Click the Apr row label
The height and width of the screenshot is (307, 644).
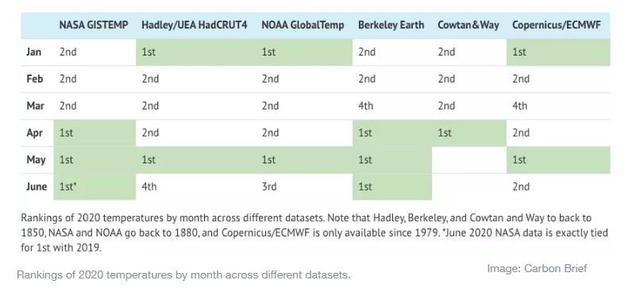coord(34,133)
